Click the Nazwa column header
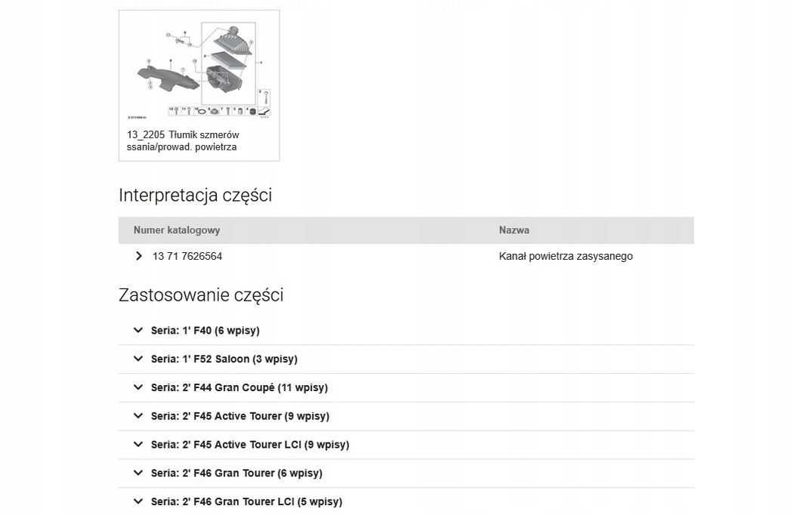 pyautogui.click(x=514, y=230)
